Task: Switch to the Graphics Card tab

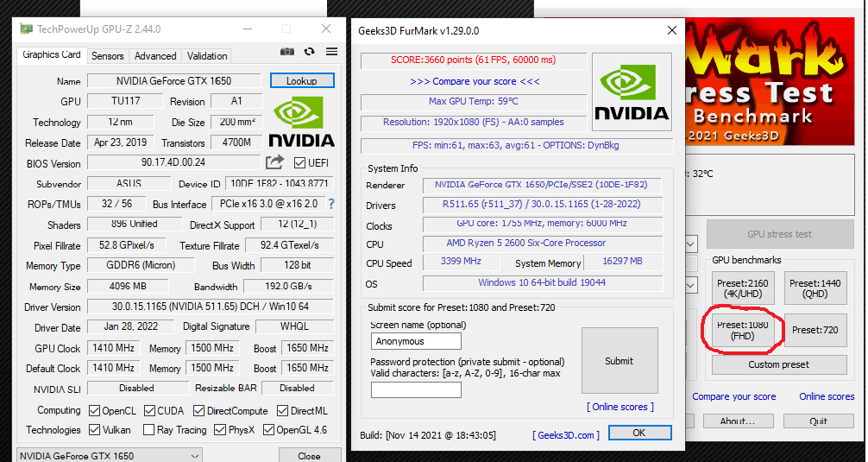Action: pos(52,55)
